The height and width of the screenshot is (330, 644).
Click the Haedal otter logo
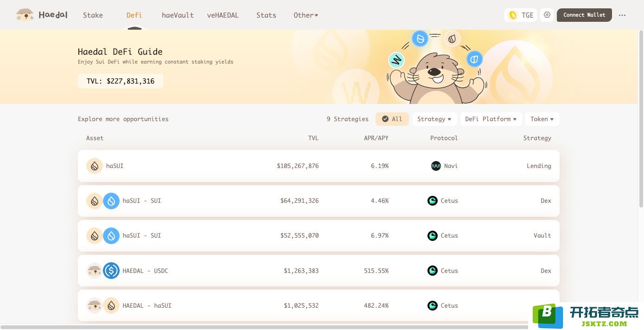pyautogui.click(x=25, y=15)
